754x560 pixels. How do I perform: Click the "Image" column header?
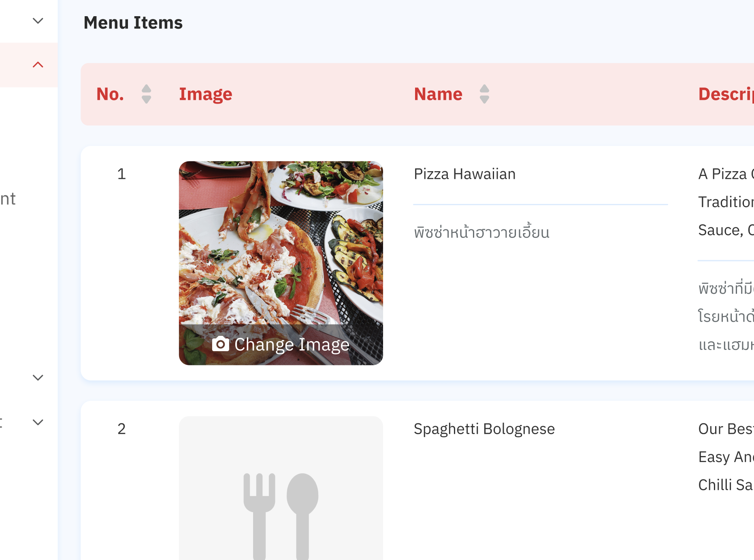[206, 94]
